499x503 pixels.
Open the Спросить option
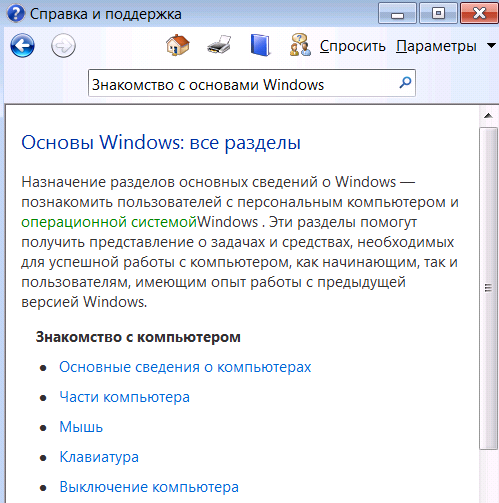[x=353, y=46]
